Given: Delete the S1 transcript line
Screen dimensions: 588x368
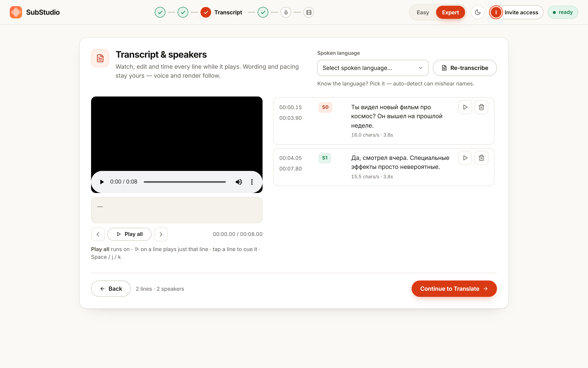Looking at the screenshot, I should pyautogui.click(x=481, y=158).
